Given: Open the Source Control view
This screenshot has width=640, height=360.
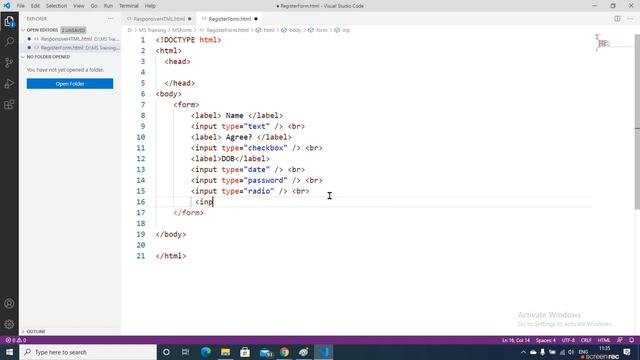Looking at the screenshot, I should 9,62.
